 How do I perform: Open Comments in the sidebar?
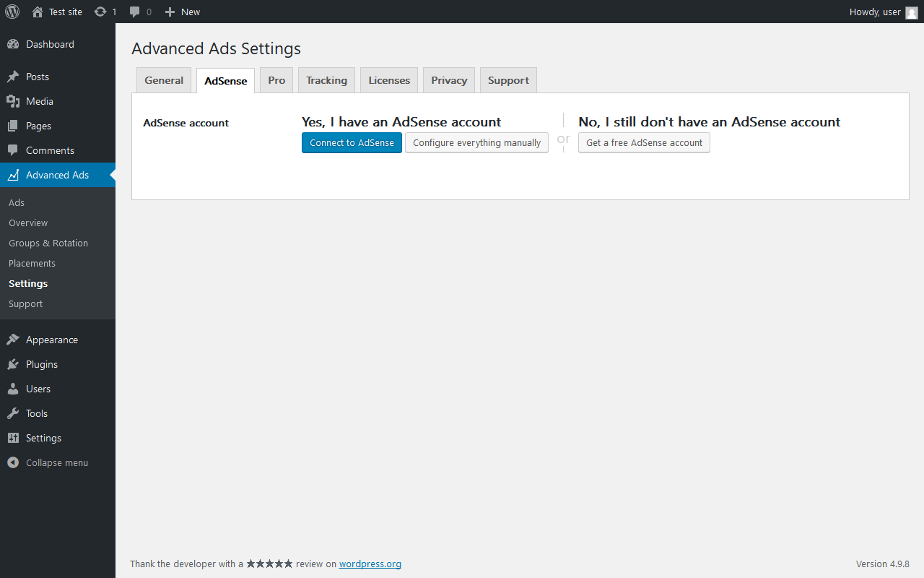tap(58, 150)
